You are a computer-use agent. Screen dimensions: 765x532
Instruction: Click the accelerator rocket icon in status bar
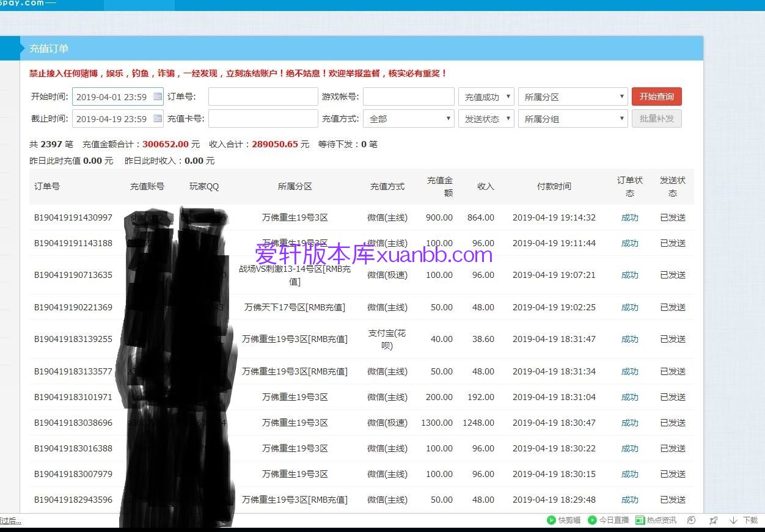coord(713,520)
